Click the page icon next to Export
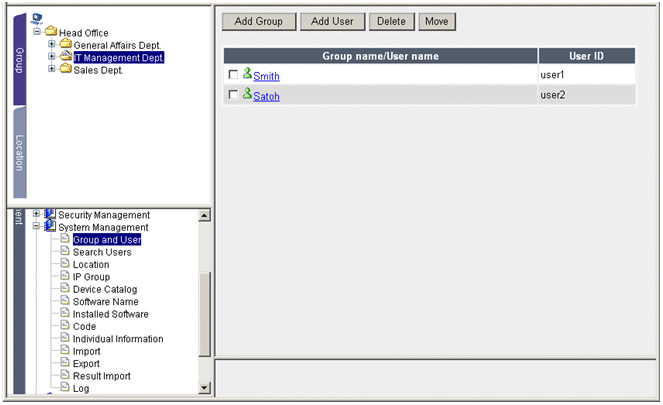The image size is (663, 405). tap(65, 362)
